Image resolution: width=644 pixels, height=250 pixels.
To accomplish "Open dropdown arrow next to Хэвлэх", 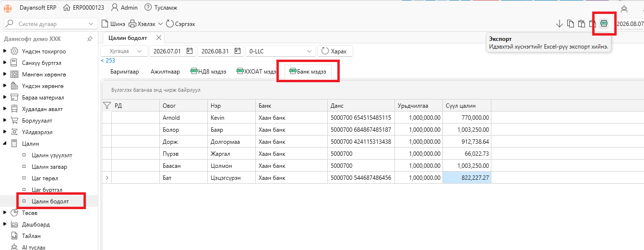I will click(x=160, y=24).
